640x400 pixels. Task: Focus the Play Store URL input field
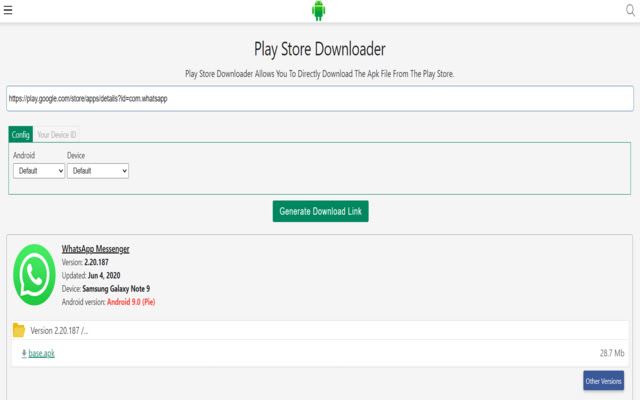point(320,98)
